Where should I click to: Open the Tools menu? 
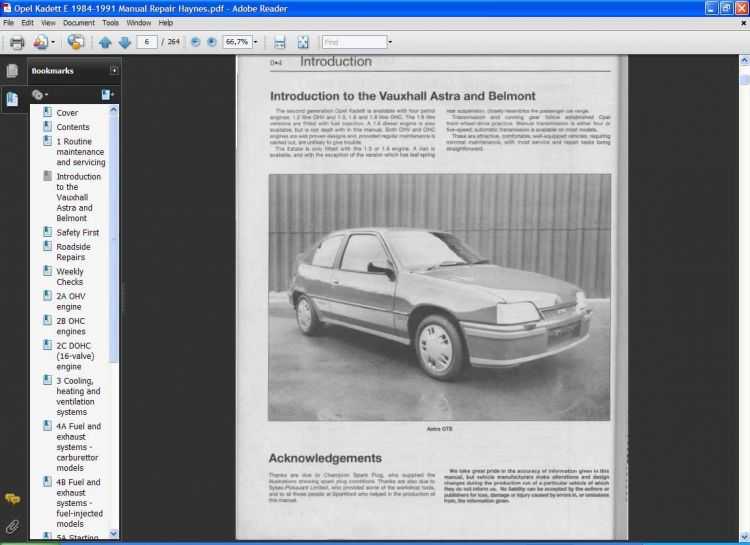(110, 22)
